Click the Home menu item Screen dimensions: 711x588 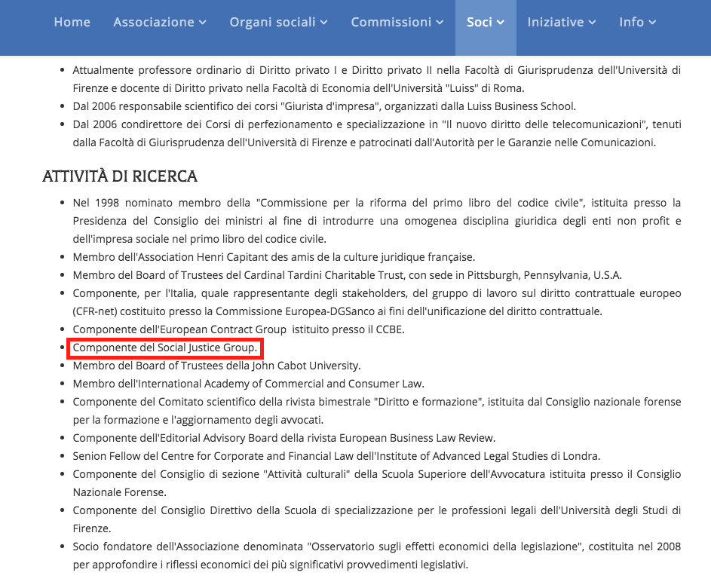[72, 23]
